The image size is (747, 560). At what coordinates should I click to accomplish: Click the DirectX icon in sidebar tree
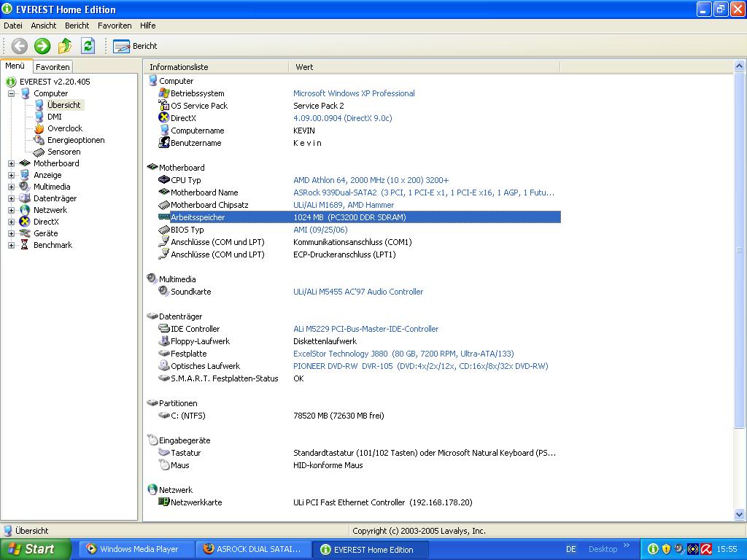click(x=24, y=222)
